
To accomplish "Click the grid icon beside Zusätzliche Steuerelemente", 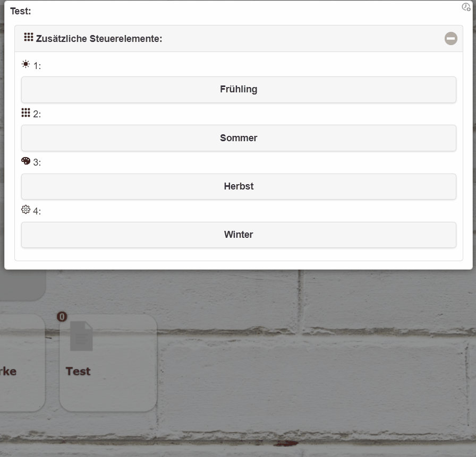I will [29, 37].
